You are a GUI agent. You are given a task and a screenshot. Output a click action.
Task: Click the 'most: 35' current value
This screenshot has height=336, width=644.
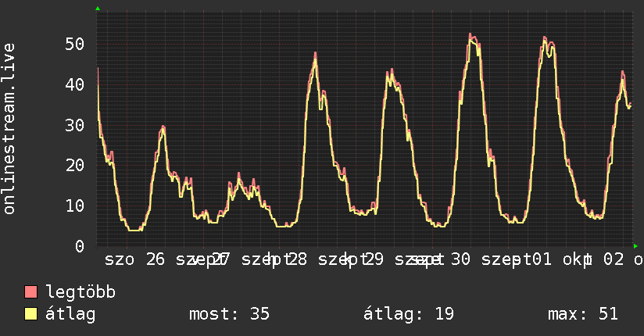point(229,314)
